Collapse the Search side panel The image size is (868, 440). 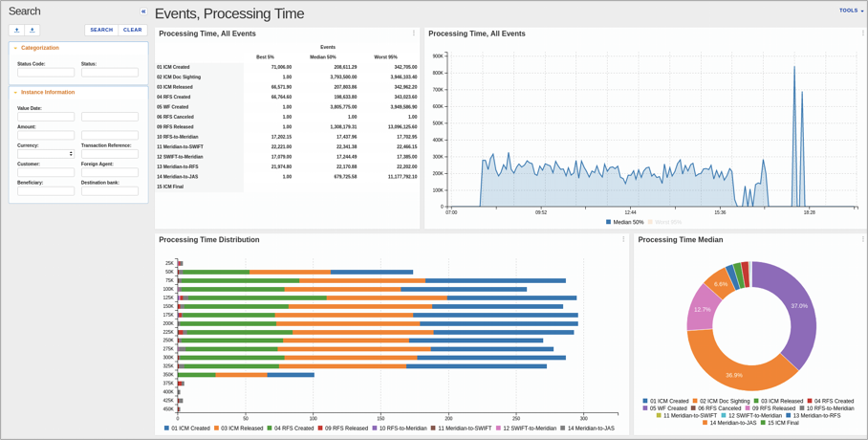pos(143,11)
